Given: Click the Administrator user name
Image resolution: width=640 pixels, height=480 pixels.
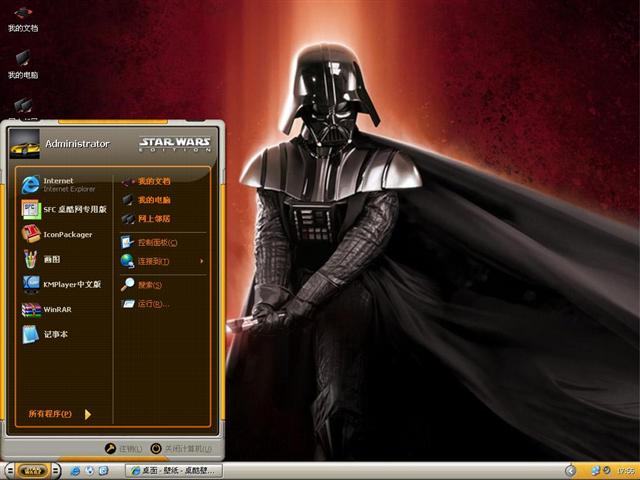Looking at the screenshot, I should (x=77, y=144).
